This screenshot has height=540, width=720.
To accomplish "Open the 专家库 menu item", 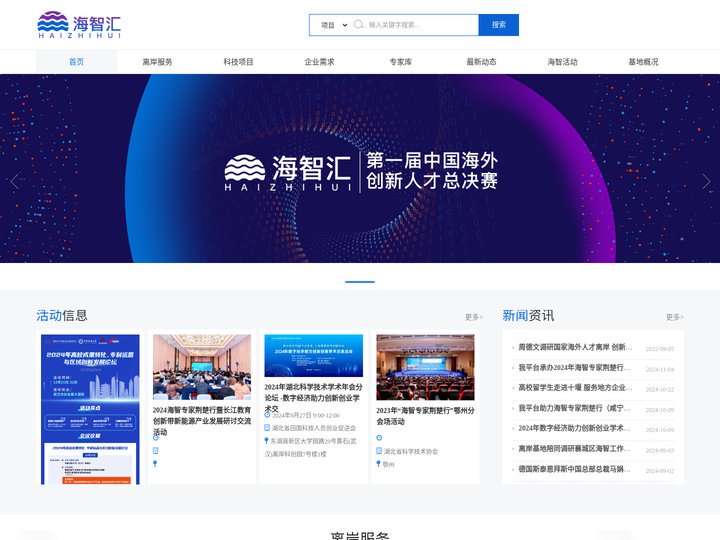I will click(x=400, y=62).
